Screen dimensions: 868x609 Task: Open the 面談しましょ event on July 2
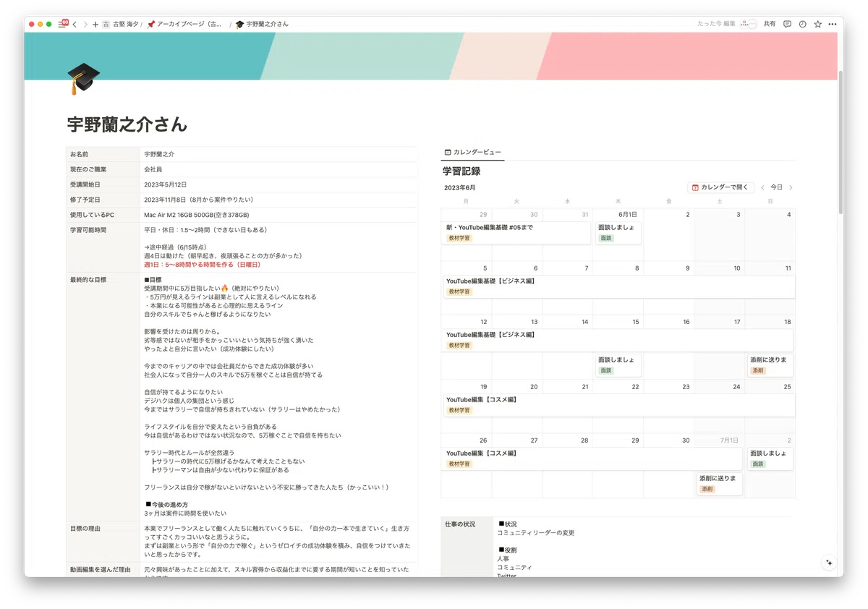click(770, 459)
